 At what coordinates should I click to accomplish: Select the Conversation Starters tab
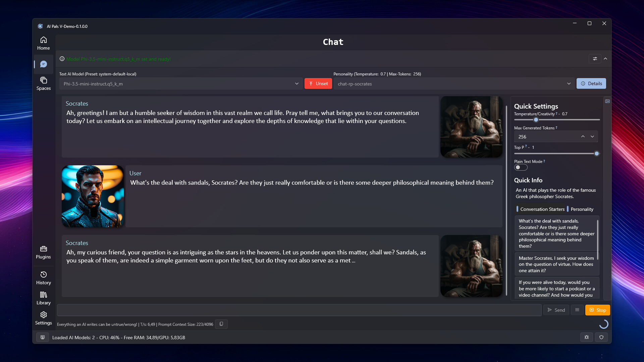pyautogui.click(x=542, y=208)
